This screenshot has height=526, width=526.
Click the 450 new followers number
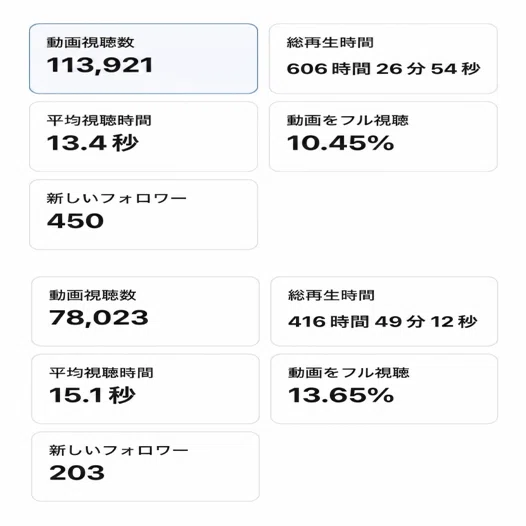pyautogui.click(x=75, y=221)
